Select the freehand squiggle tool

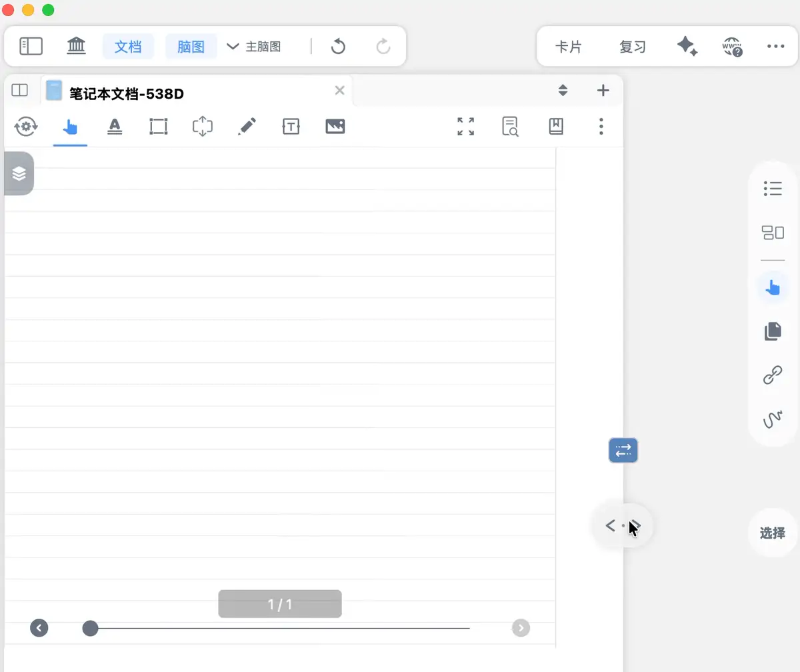(773, 419)
